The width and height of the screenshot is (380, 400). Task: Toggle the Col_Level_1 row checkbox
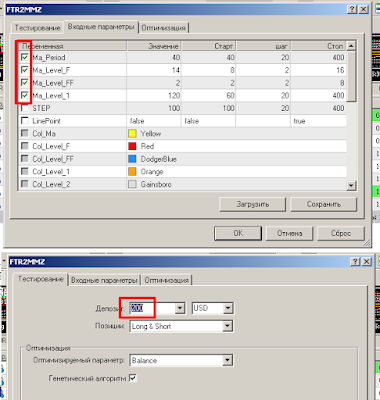coord(25,171)
